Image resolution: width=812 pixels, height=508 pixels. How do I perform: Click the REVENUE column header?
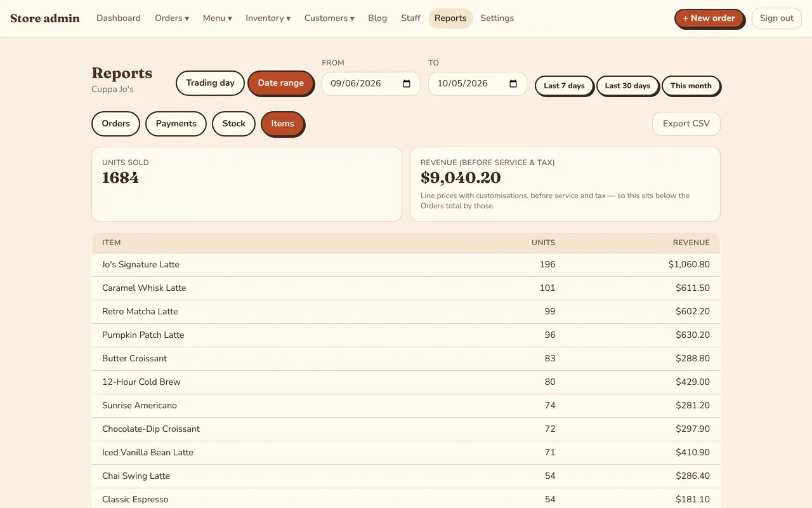pos(691,243)
